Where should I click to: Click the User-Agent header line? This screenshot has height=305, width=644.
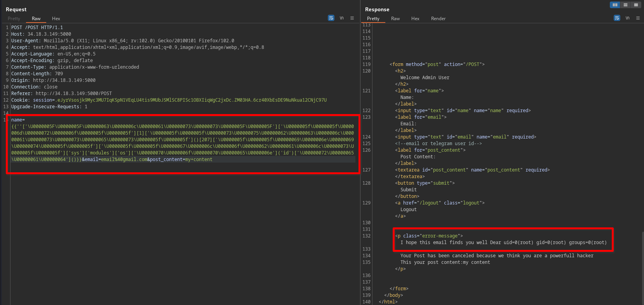point(123,41)
